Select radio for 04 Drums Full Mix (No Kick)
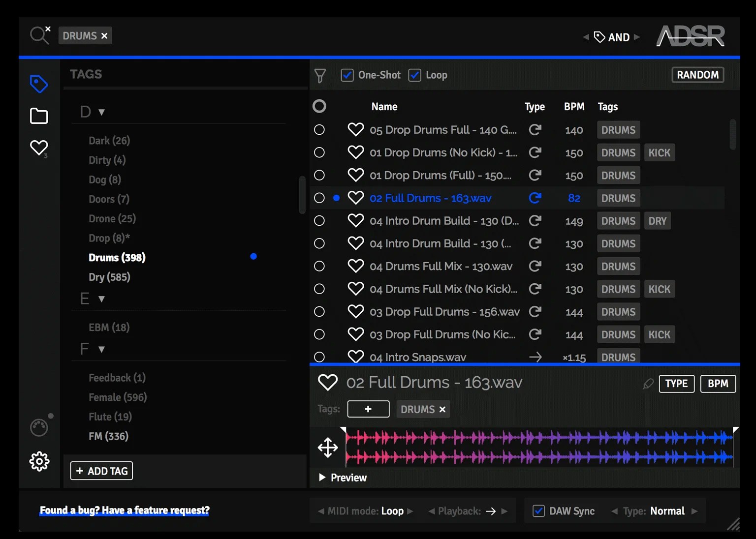 319,289
